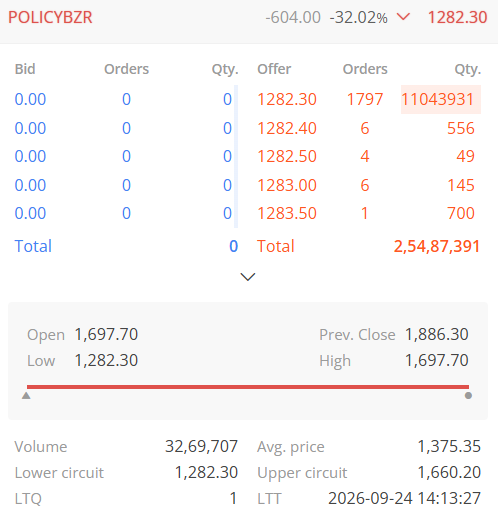The width and height of the screenshot is (498, 523).
Task: Click the total offer quantity 2,54,87,391
Action: (x=437, y=246)
